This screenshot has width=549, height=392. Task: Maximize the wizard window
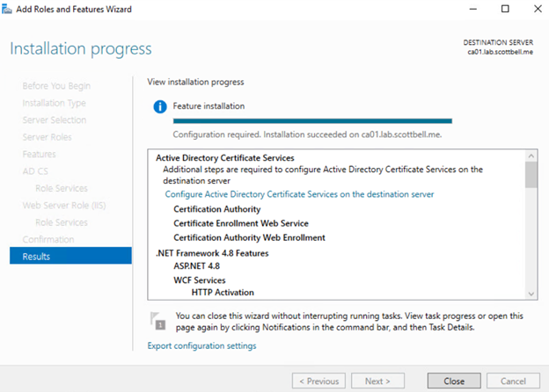[505, 9]
